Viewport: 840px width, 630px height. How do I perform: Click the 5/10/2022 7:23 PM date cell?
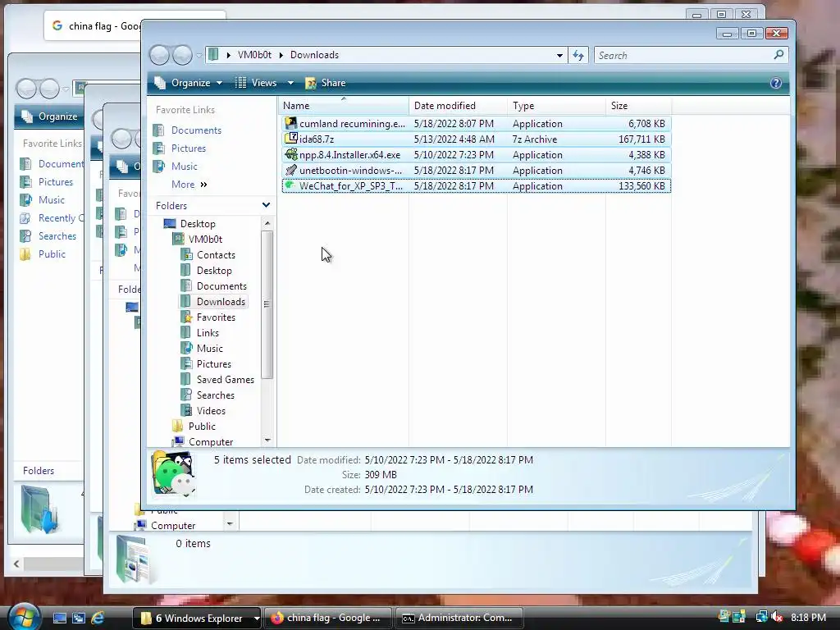pos(453,155)
